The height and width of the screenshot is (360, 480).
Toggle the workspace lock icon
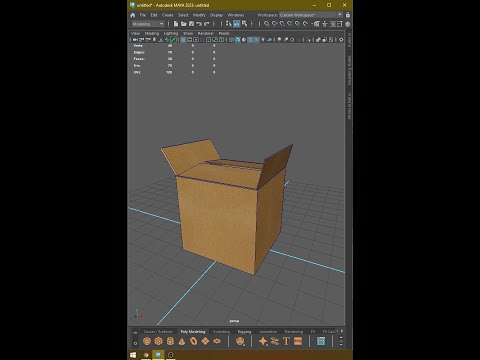click(x=348, y=15)
